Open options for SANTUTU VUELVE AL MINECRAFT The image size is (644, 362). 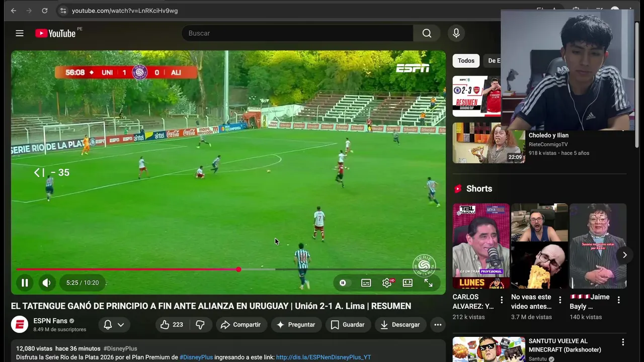click(622, 342)
